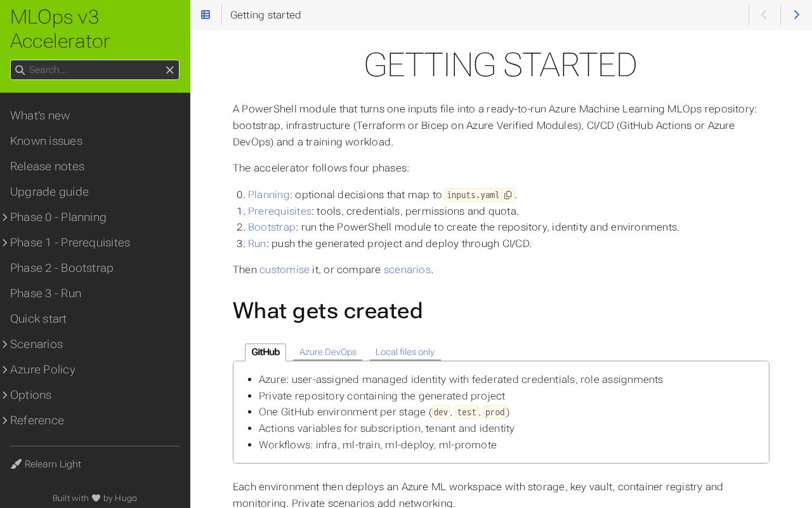
Task: Click the search magnifier icon
Action: click(20, 70)
